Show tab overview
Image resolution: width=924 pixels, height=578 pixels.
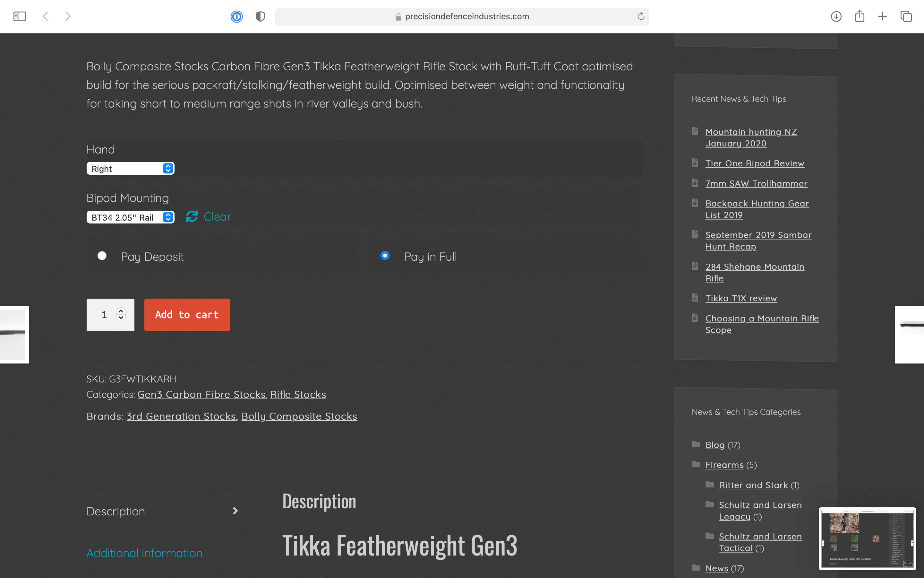pos(906,16)
